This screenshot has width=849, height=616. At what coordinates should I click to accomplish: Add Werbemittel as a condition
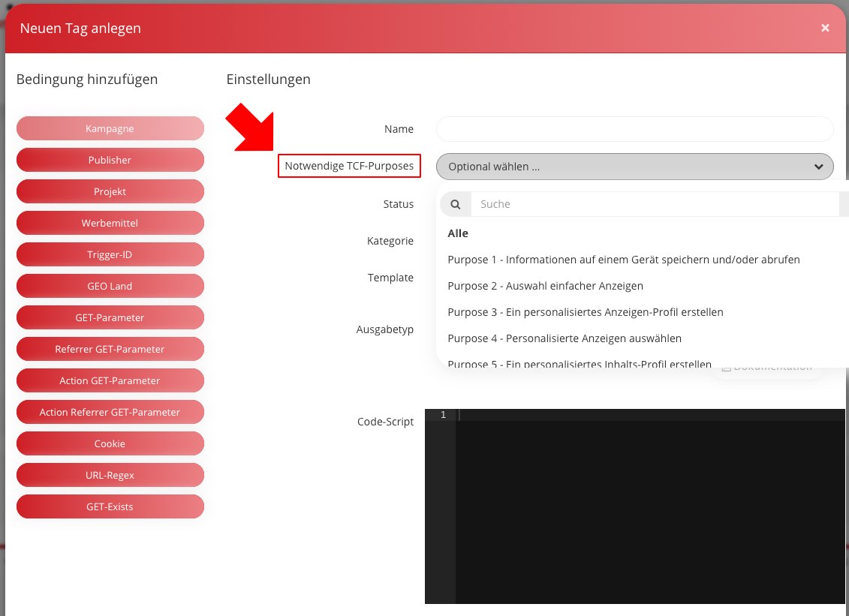pyautogui.click(x=110, y=223)
